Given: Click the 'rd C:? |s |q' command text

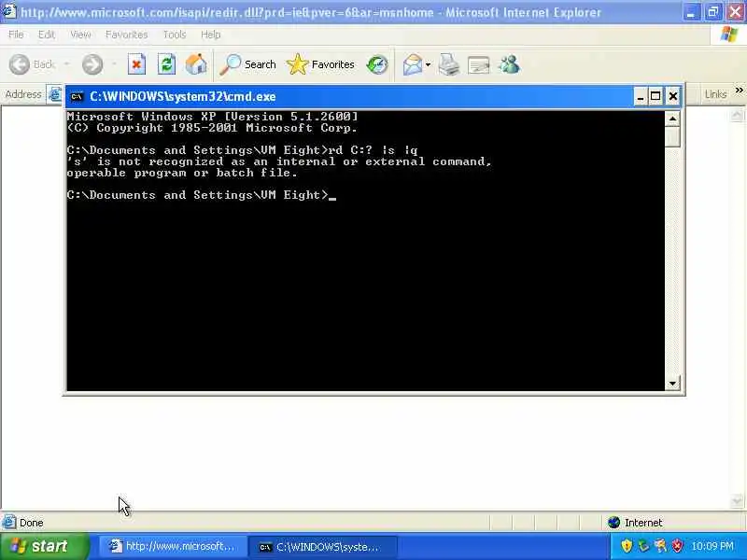Looking at the screenshot, I should click(373, 150).
